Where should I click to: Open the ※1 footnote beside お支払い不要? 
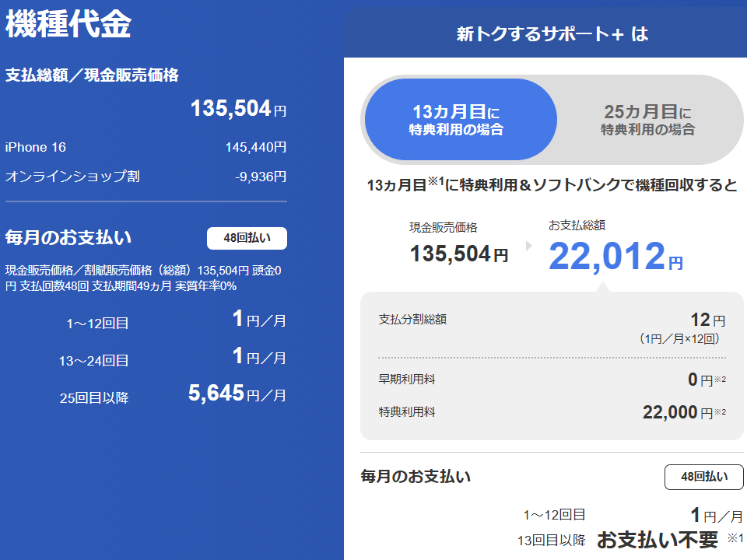735,538
